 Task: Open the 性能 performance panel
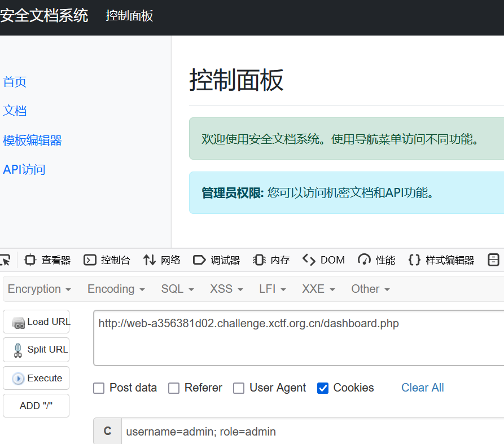pyautogui.click(x=382, y=260)
